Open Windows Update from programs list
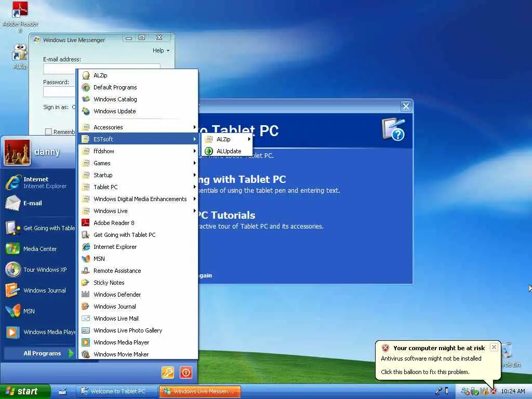The image size is (532, 399). pos(138,111)
